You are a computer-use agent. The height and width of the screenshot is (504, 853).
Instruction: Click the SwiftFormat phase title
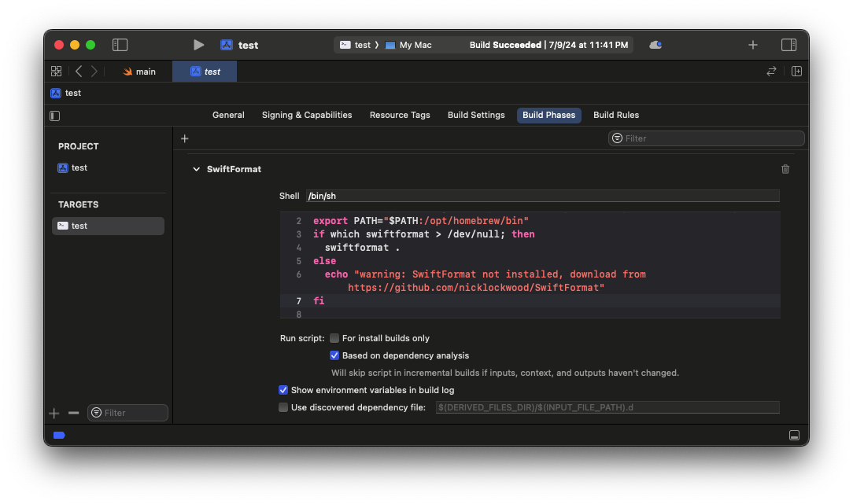pyautogui.click(x=234, y=169)
